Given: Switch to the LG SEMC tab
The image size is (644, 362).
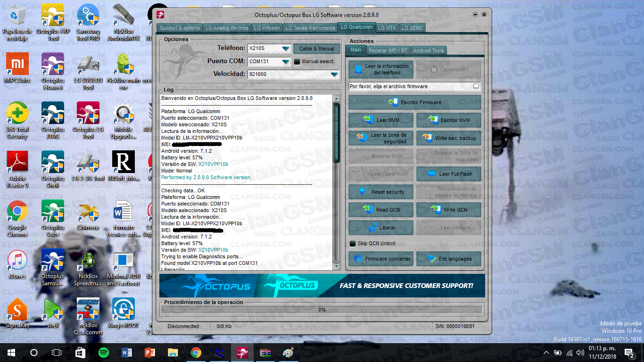Looking at the screenshot, I should (x=412, y=28).
